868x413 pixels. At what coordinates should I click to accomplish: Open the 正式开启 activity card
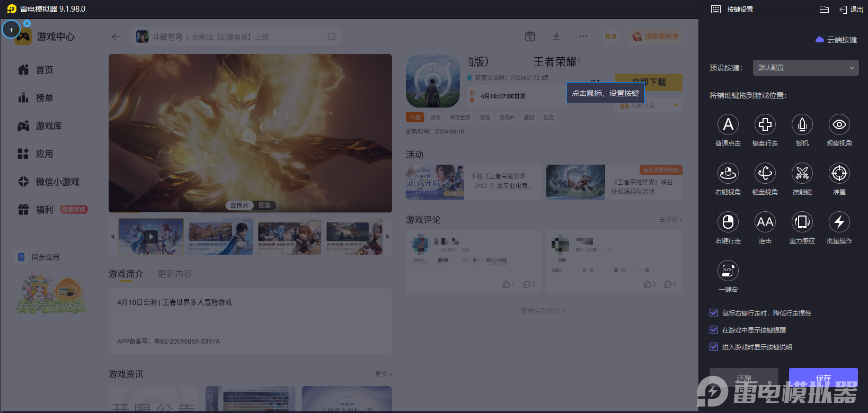[474, 182]
